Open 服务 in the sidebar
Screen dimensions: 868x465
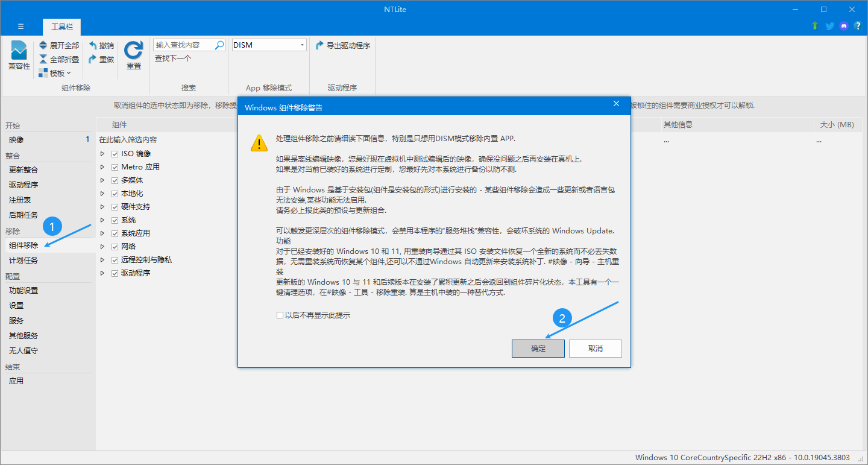pyautogui.click(x=48, y=321)
